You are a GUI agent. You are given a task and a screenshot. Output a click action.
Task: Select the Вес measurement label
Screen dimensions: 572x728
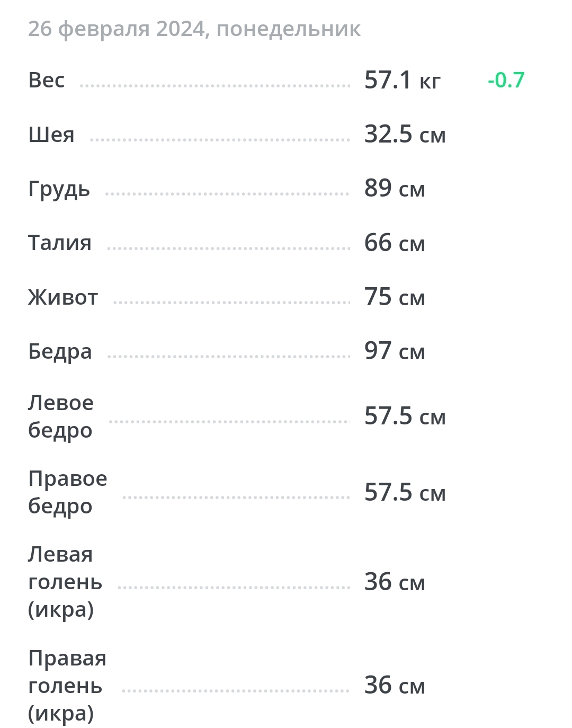click(47, 81)
